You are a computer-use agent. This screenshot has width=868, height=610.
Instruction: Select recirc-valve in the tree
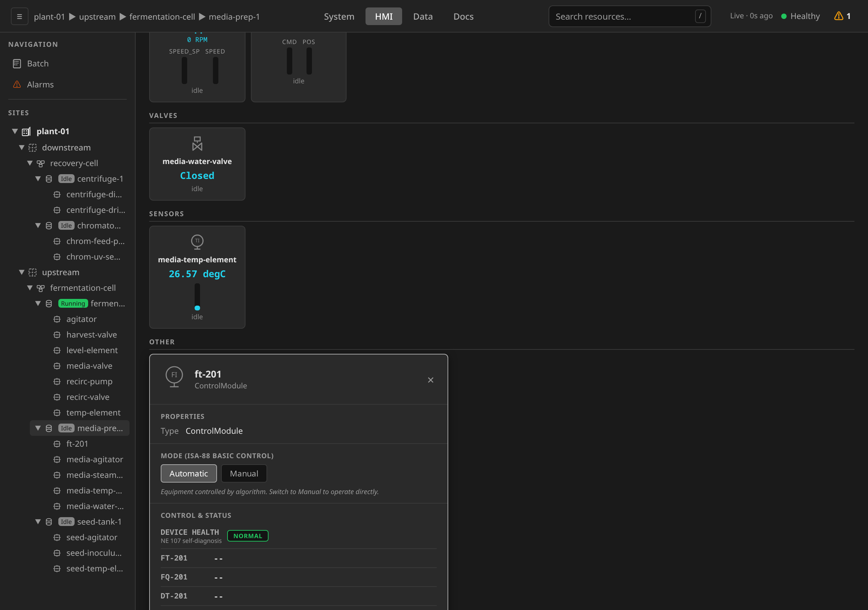[88, 397]
